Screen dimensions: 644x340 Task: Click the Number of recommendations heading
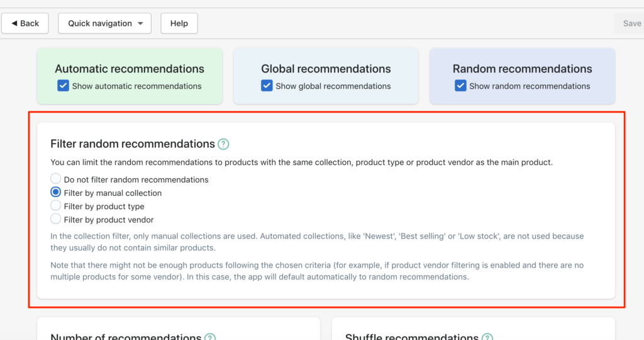(126, 337)
